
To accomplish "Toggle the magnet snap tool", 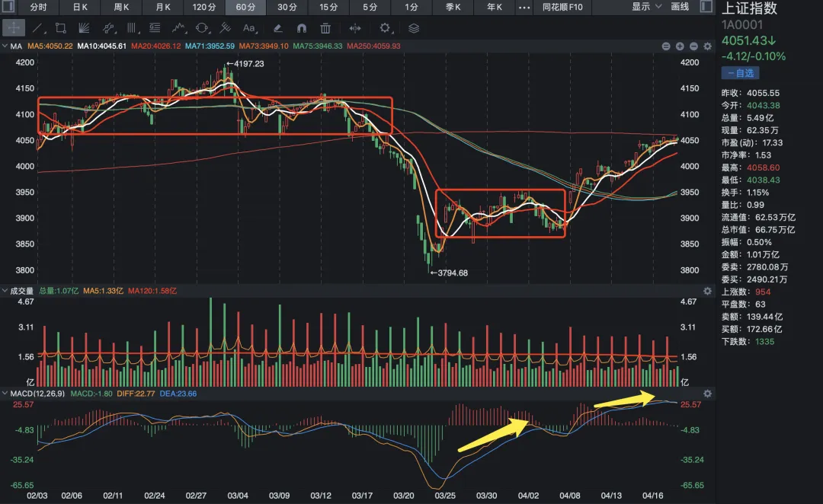I will coord(301,28).
